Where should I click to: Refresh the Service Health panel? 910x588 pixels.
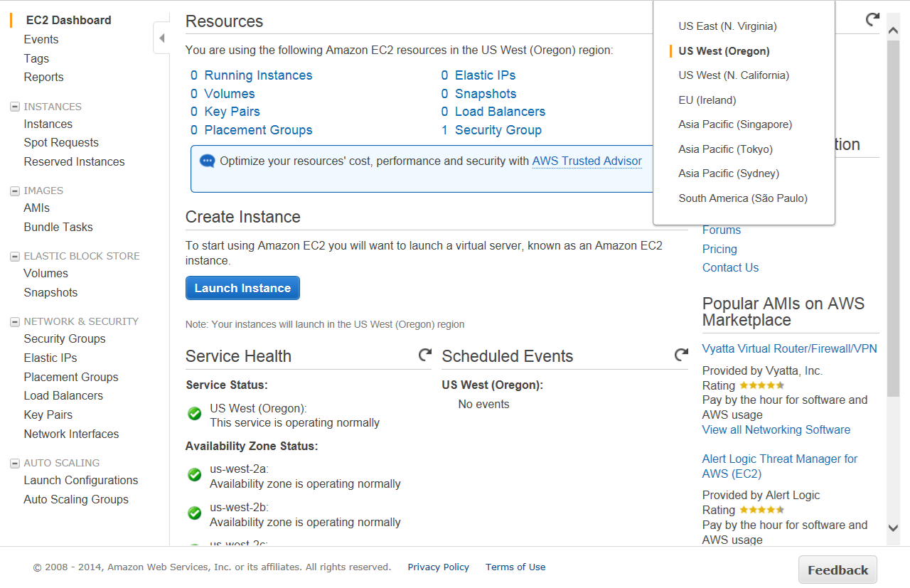tap(424, 355)
